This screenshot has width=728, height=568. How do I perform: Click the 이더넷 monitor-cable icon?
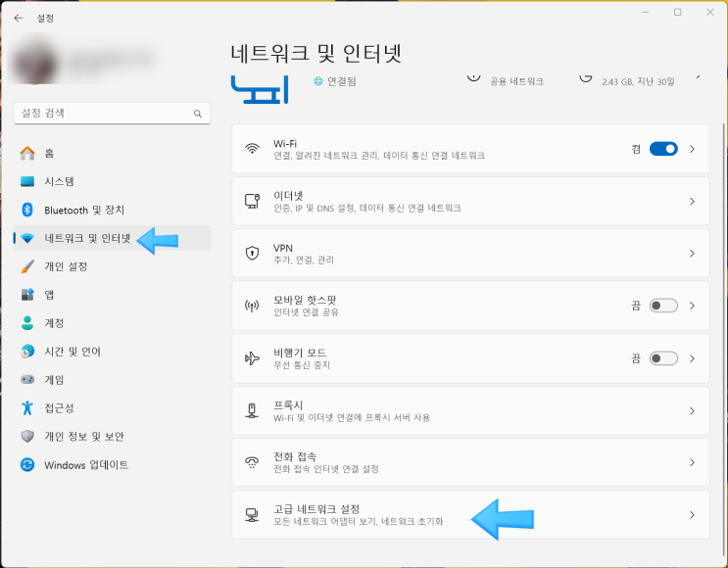(252, 202)
